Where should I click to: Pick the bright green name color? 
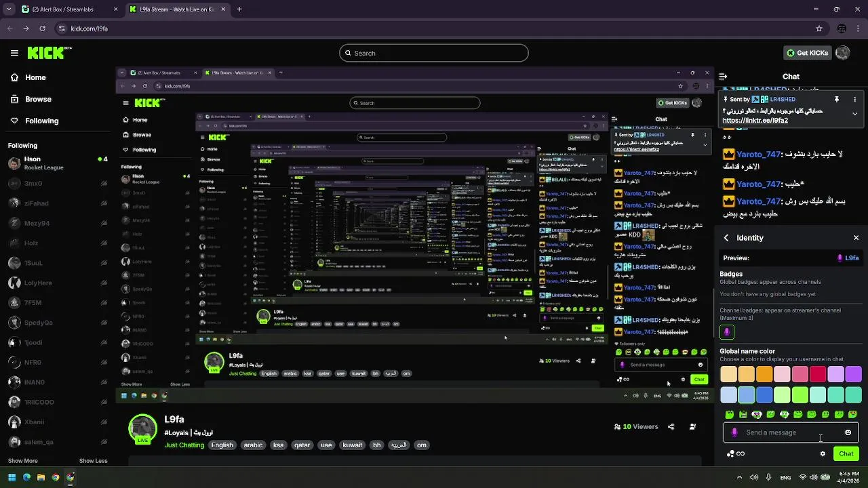[x=800, y=394]
